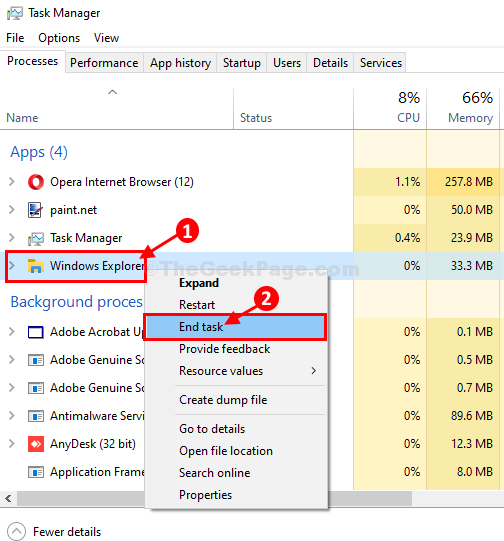Choose Expand in the context menu

(236, 283)
